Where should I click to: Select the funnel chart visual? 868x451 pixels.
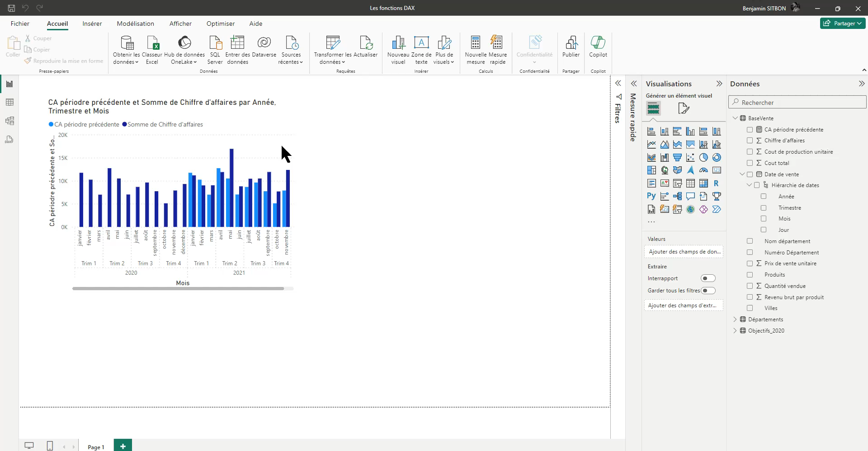[677, 158]
